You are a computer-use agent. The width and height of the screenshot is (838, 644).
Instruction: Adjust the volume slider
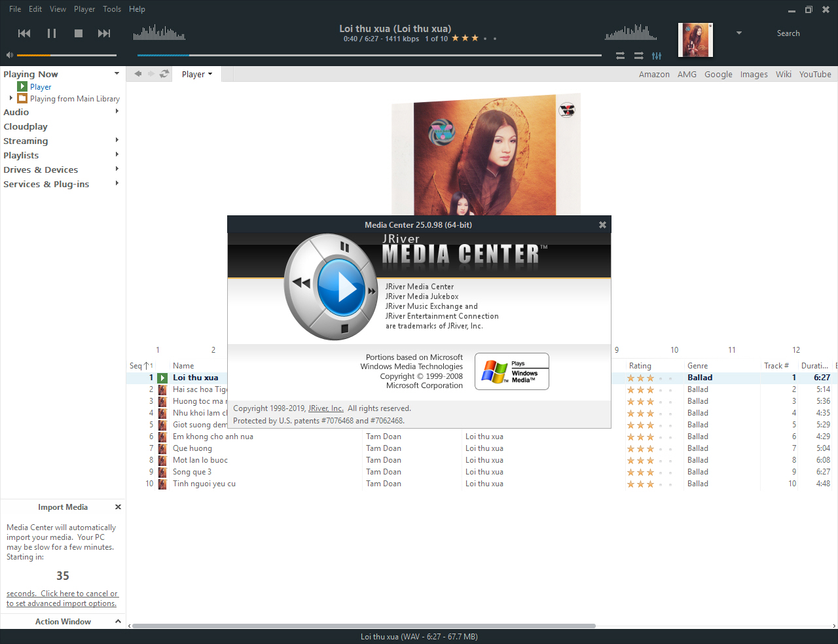pyautogui.click(x=67, y=55)
